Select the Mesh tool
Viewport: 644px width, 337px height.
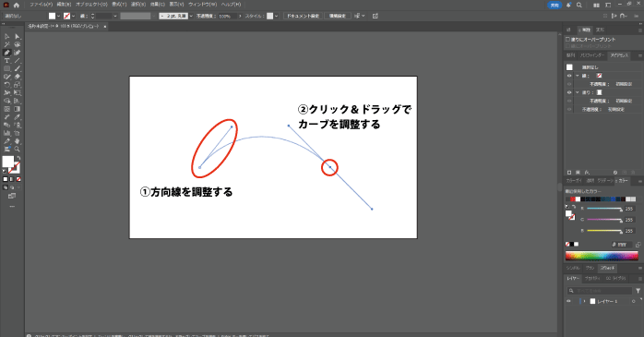[x=7, y=109]
